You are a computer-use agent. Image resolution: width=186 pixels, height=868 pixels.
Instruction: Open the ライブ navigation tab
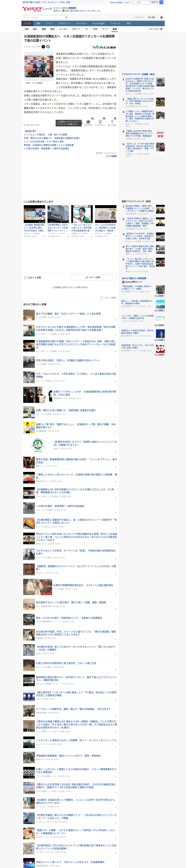(49, 24)
